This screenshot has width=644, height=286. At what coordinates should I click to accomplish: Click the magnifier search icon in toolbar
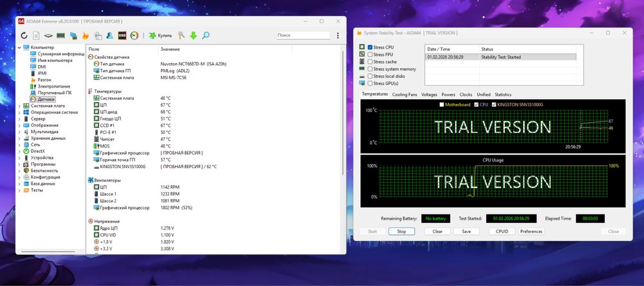point(206,36)
